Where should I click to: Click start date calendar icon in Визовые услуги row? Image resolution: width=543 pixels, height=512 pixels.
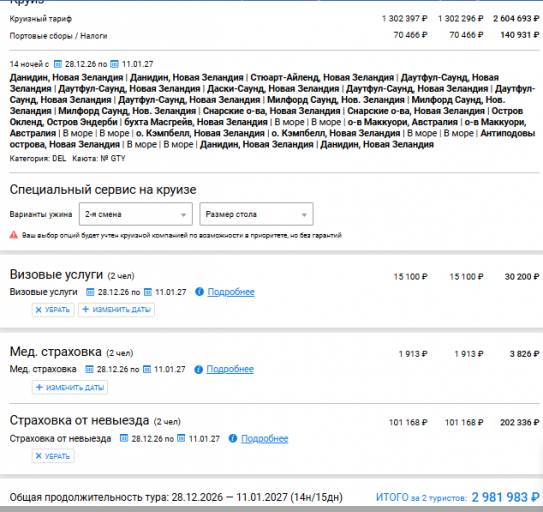pos(90,292)
